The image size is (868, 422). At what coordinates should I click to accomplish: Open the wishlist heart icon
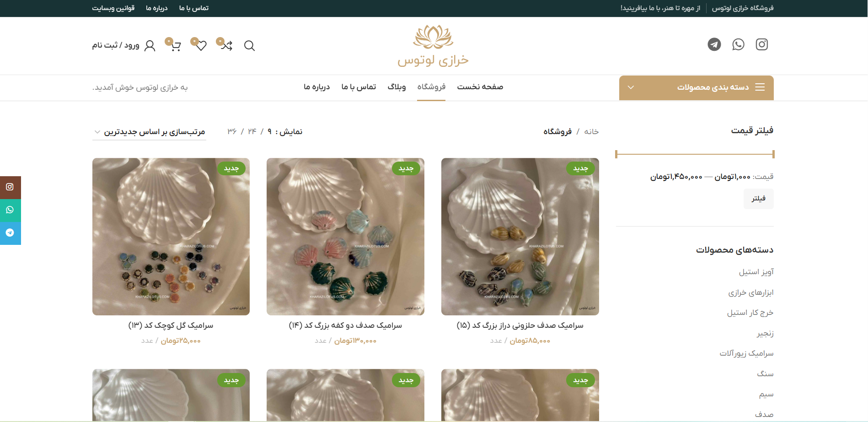point(200,45)
